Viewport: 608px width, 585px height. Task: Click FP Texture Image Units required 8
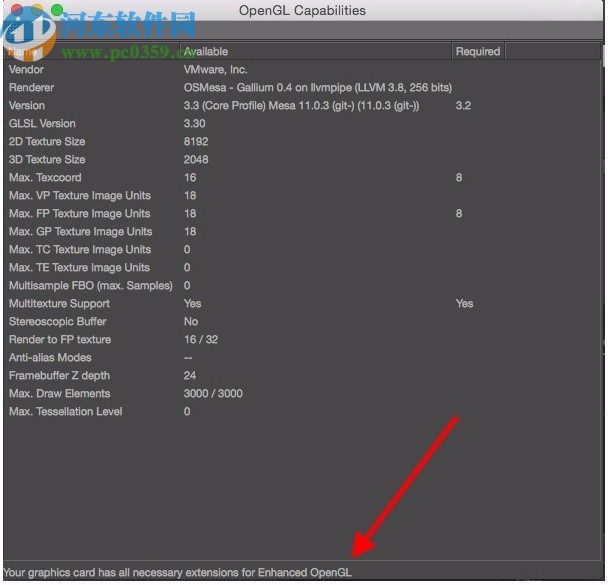459,214
